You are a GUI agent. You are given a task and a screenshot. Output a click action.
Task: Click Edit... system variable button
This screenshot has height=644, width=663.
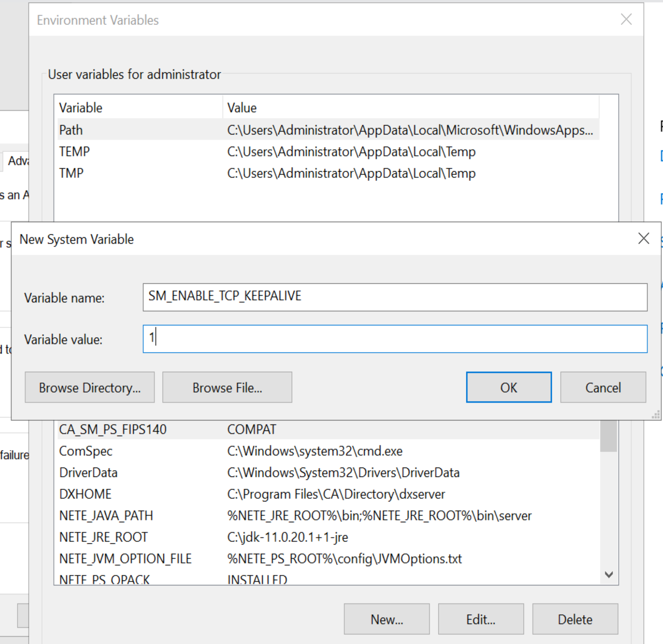click(481, 619)
